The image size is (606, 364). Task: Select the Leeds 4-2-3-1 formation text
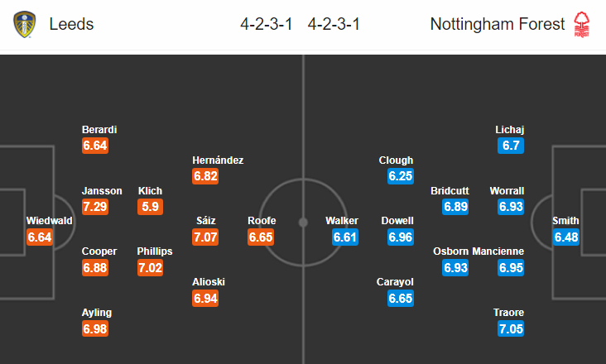(x=267, y=24)
